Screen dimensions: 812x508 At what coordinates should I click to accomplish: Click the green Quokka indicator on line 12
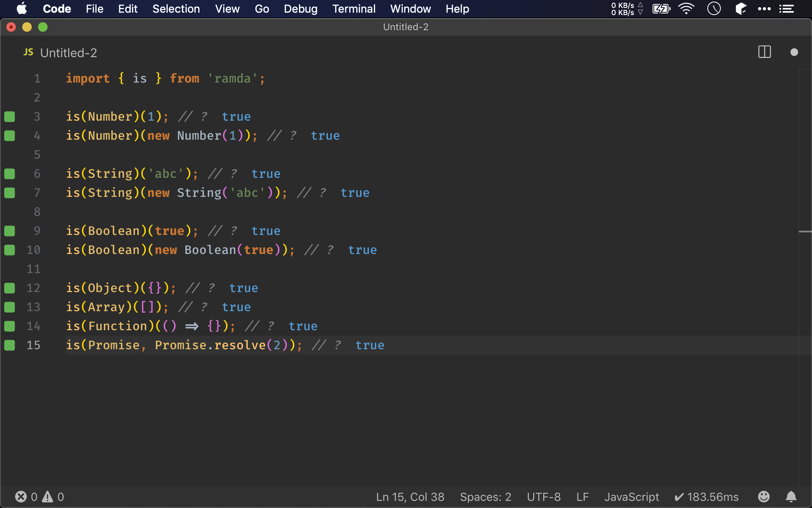pos(10,288)
